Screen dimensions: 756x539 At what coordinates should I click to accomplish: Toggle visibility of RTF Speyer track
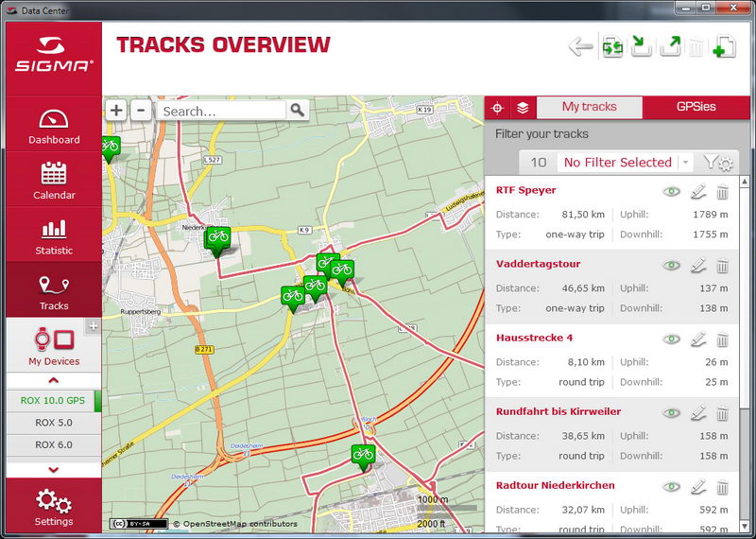pos(671,192)
